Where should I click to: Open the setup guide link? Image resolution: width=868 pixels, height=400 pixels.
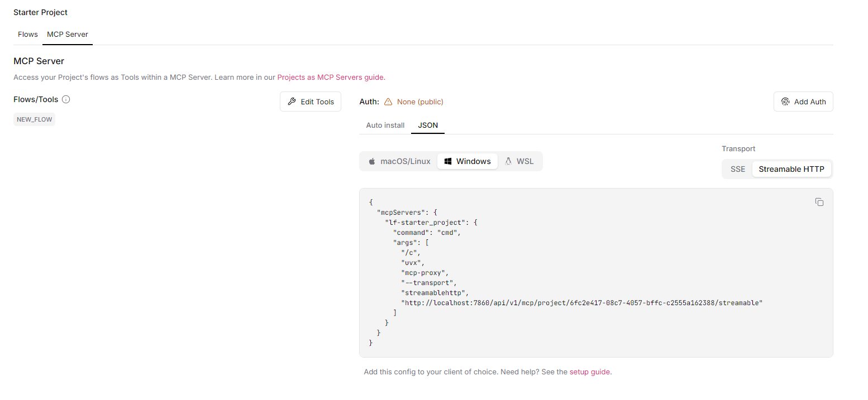[590, 372]
